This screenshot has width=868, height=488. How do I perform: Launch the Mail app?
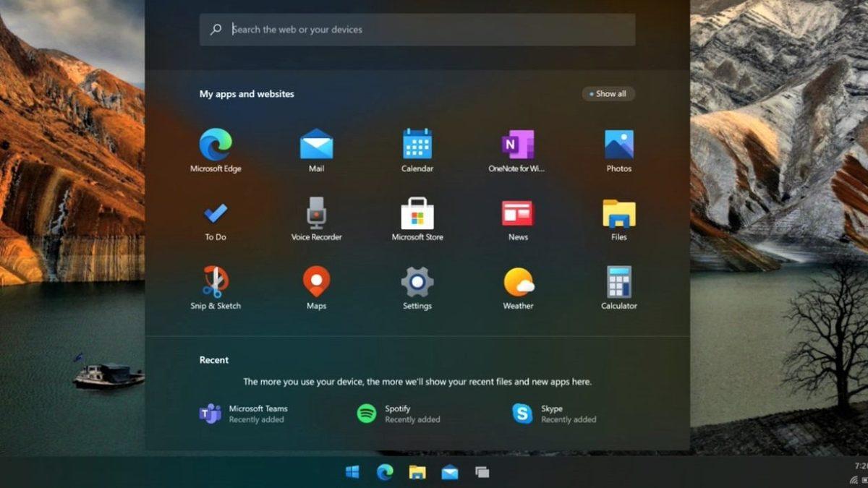coord(315,145)
